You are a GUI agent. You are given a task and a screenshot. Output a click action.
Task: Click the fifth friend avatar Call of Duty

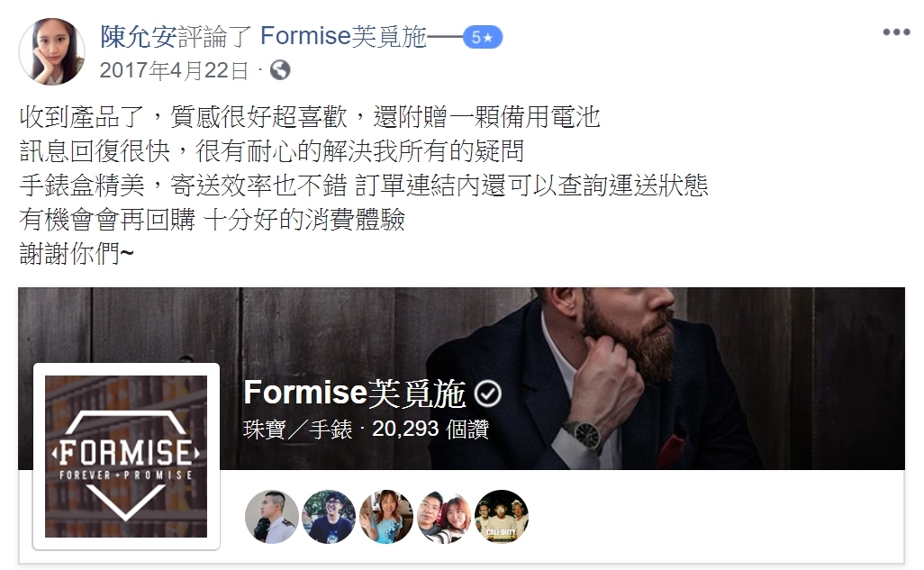point(502,516)
